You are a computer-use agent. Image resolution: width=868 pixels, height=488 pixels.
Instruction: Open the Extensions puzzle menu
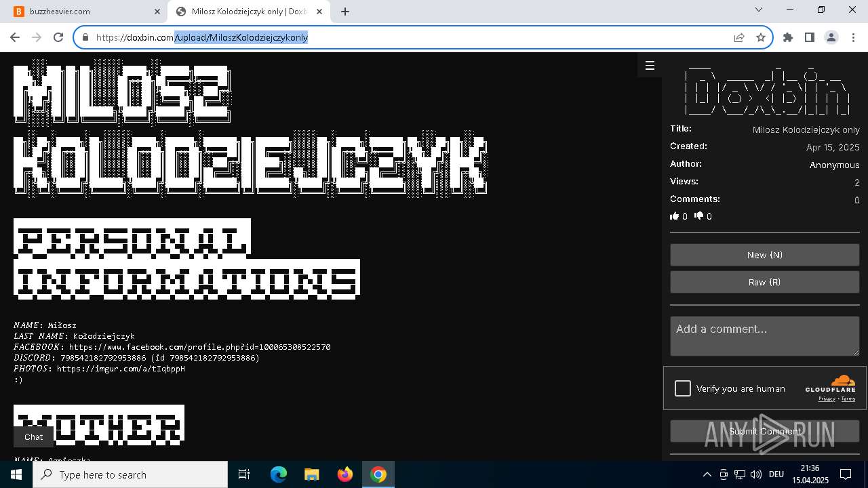[x=788, y=37]
